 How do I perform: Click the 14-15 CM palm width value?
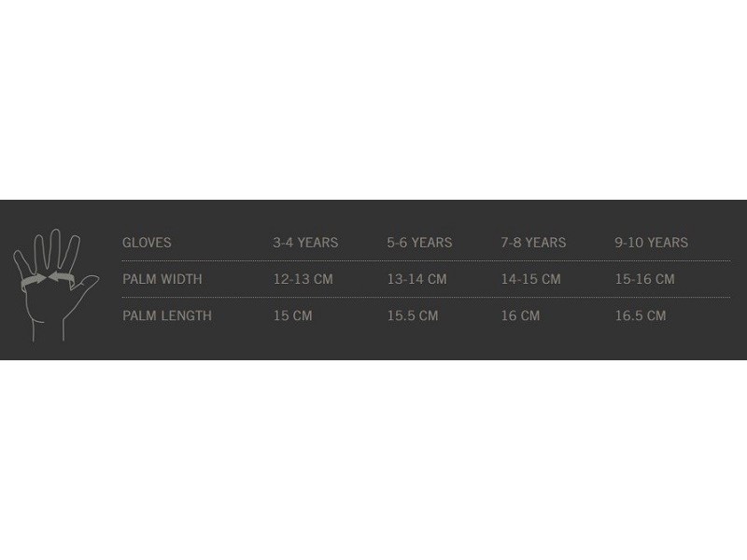click(530, 279)
